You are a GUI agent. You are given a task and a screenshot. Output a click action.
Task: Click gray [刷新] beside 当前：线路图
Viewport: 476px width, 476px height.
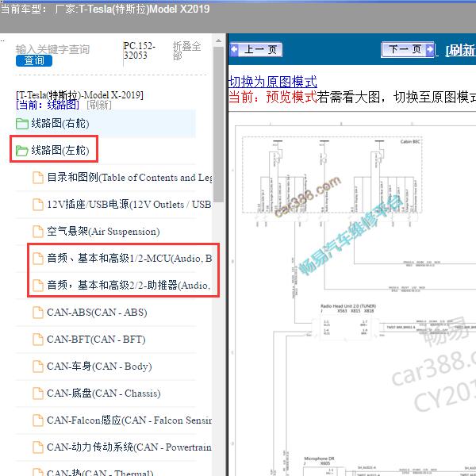coord(99,105)
